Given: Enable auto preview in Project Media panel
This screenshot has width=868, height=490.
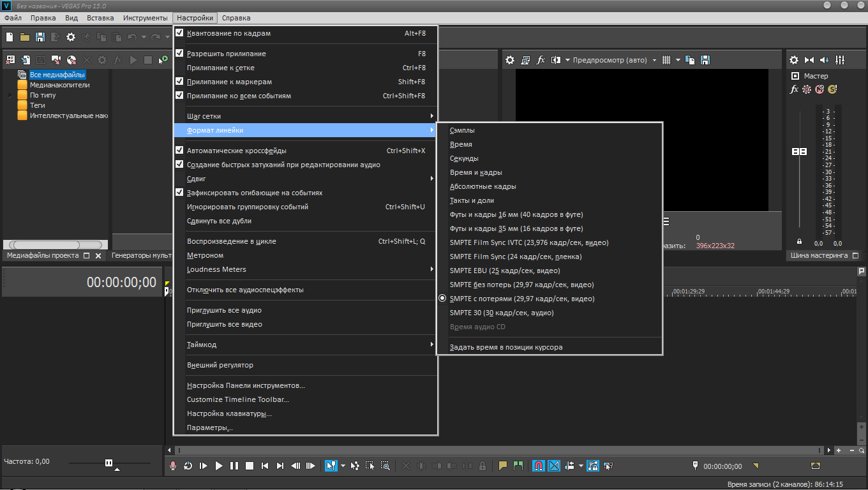Looking at the screenshot, I should click(163, 60).
